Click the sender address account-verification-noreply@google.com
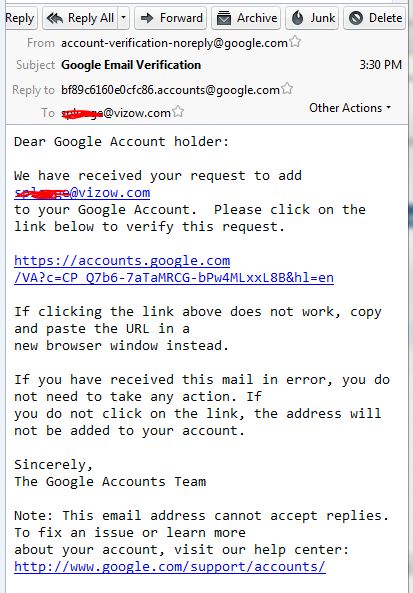The width and height of the screenshot is (413, 593). (174, 43)
